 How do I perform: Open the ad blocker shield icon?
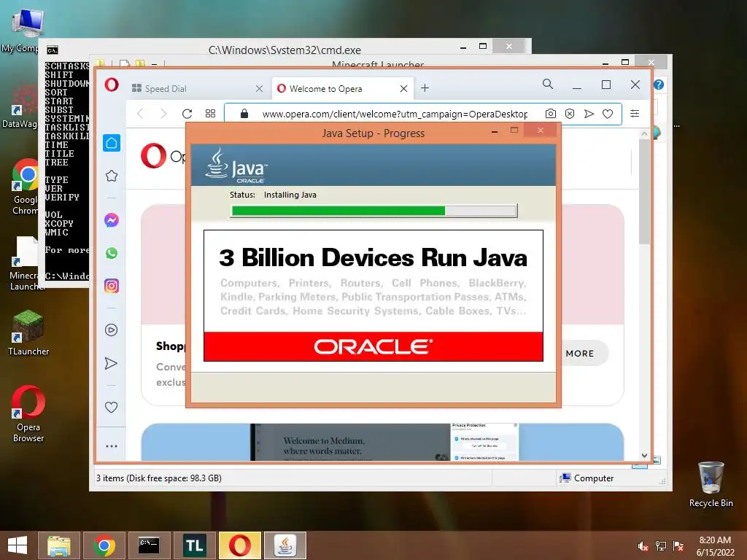tap(569, 113)
